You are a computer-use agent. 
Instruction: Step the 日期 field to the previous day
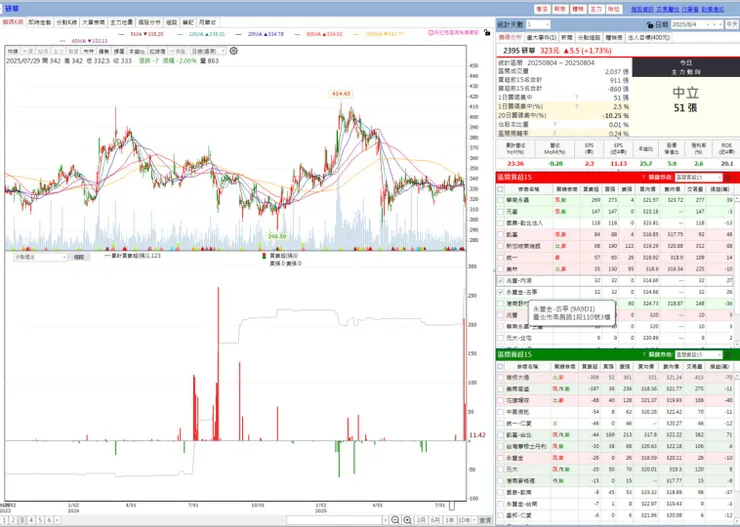point(709,25)
